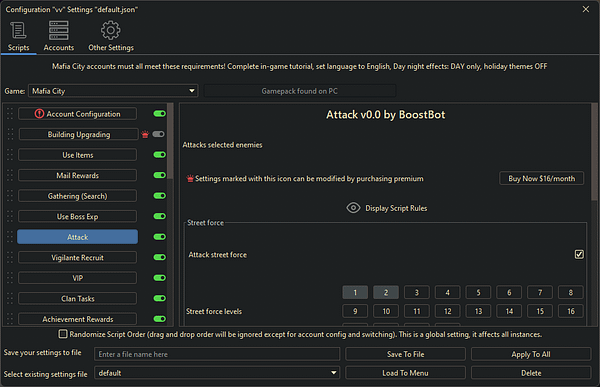Image resolution: width=600 pixels, height=387 pixels.
Task: Switch off the Vigilante Recruit toggle
Action: point(160,258)
